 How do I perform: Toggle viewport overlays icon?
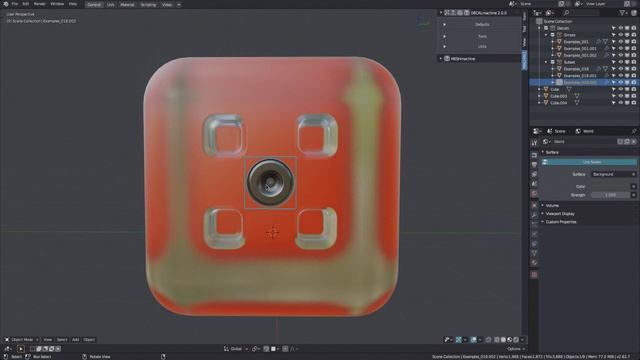click(473, 340)
